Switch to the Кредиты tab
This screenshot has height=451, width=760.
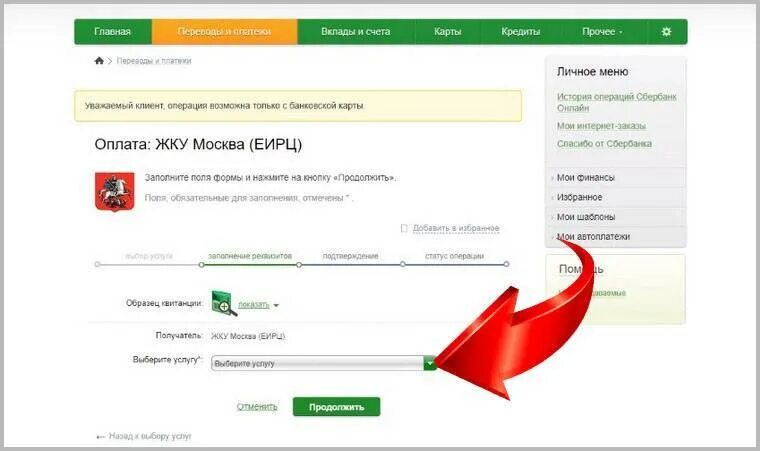[x=521, y=32]
